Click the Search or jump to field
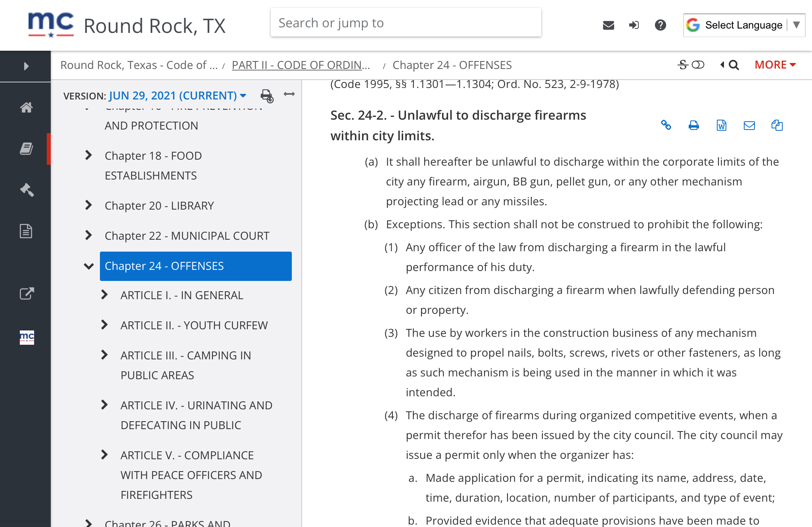 [x=406, y=23]
